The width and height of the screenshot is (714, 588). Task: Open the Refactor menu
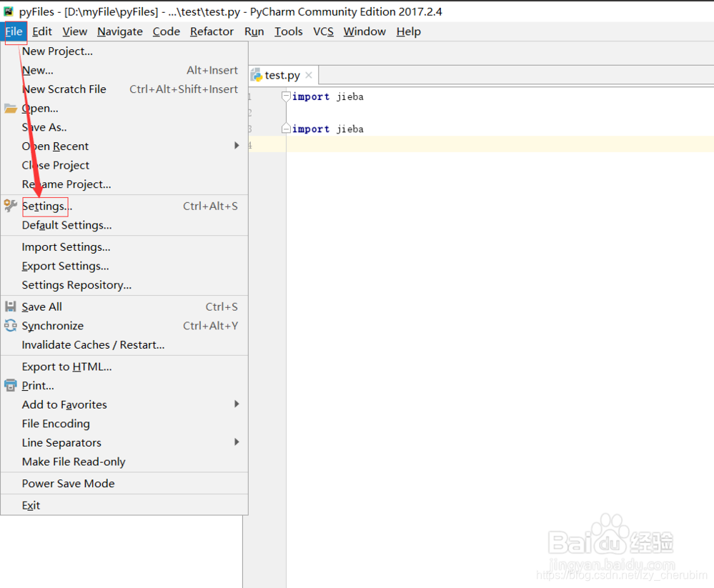pos(212,31)
